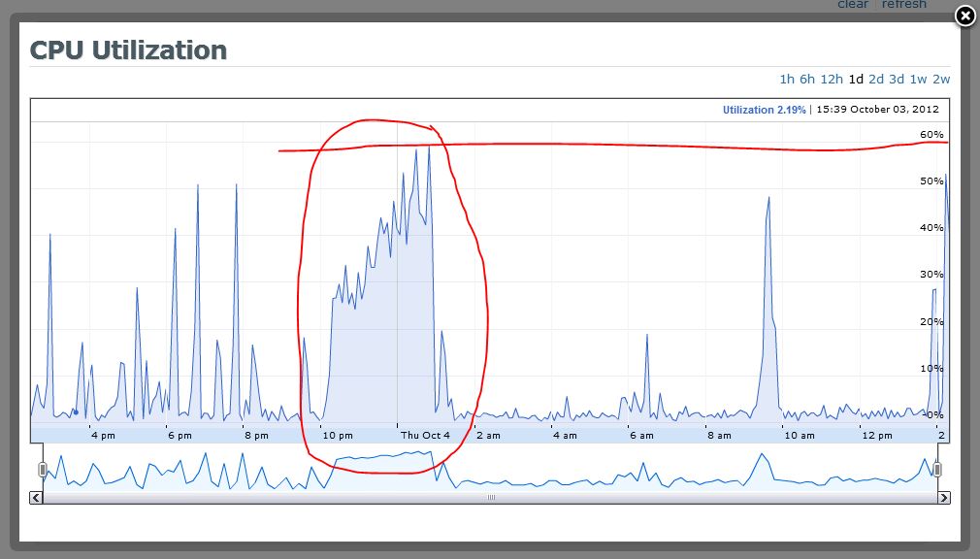This screenshot has width=980, height=559.
Task: Choose the 12h time range
Action: [831, 80]
